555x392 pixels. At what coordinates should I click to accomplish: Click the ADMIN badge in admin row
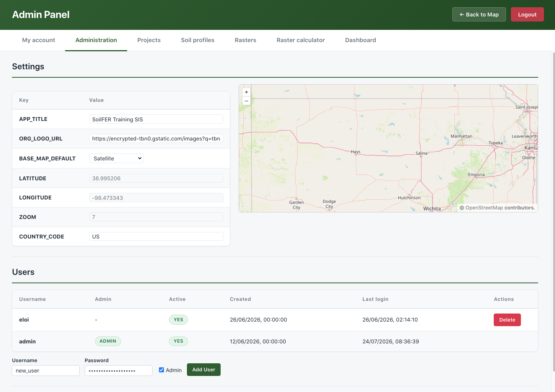(x=108, y=341)
